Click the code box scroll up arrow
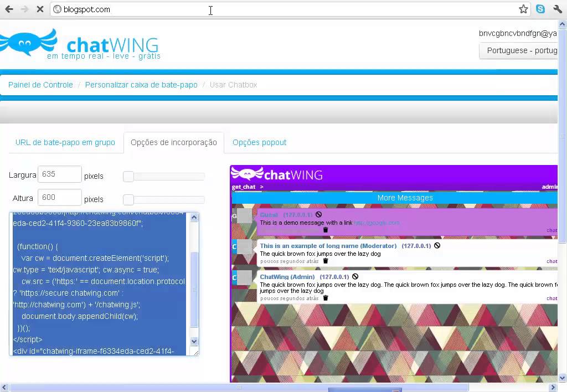567x392 pixels. pos(194,218)
